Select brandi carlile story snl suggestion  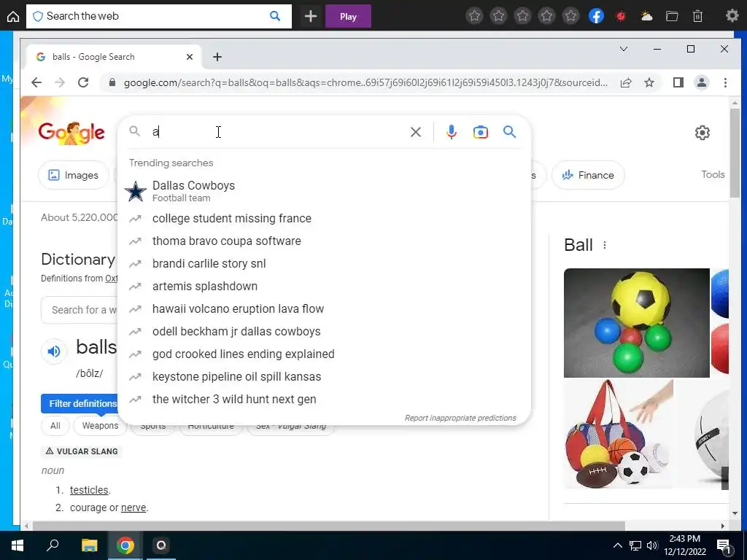coord(324,263)
